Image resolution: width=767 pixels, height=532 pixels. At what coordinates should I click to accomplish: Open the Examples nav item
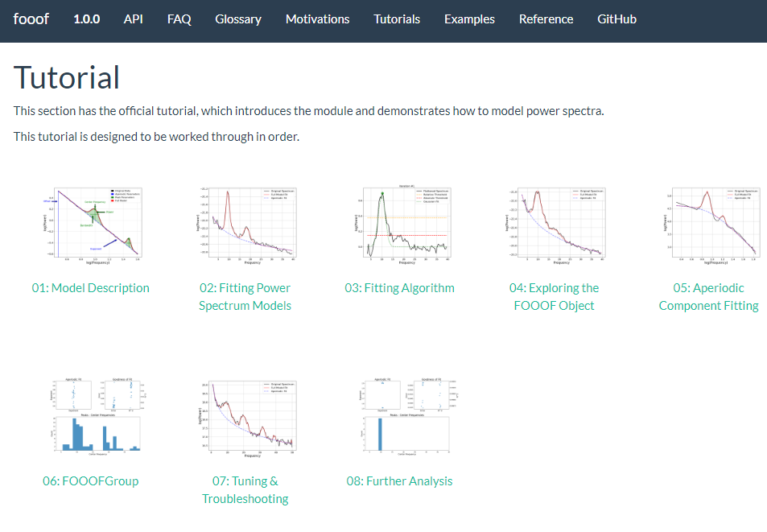click(x=469, y=19)
